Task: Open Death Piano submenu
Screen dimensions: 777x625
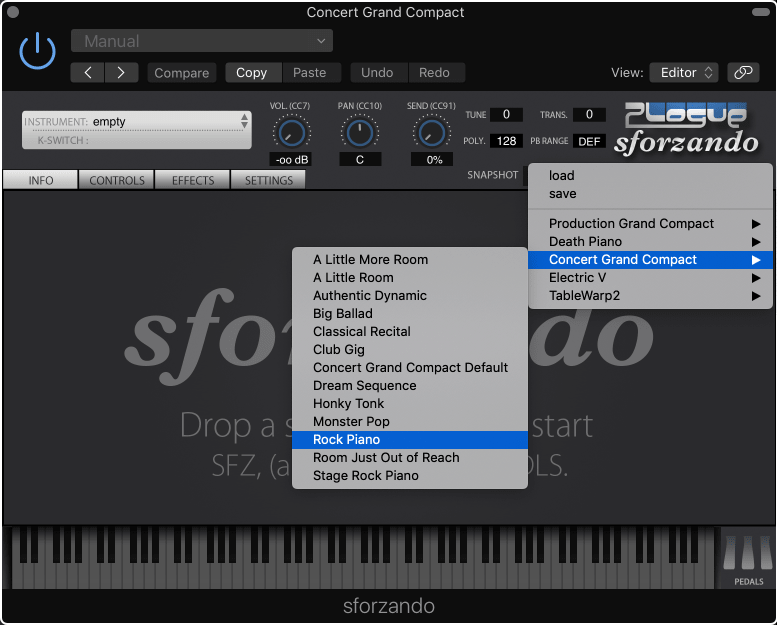Action: pyautogui.click(x=650, y=241)
